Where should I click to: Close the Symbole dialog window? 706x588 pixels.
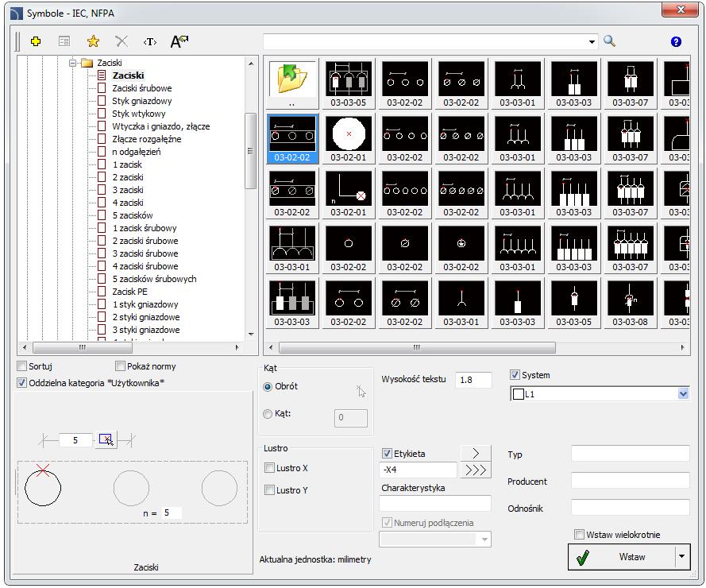(681, 10)
